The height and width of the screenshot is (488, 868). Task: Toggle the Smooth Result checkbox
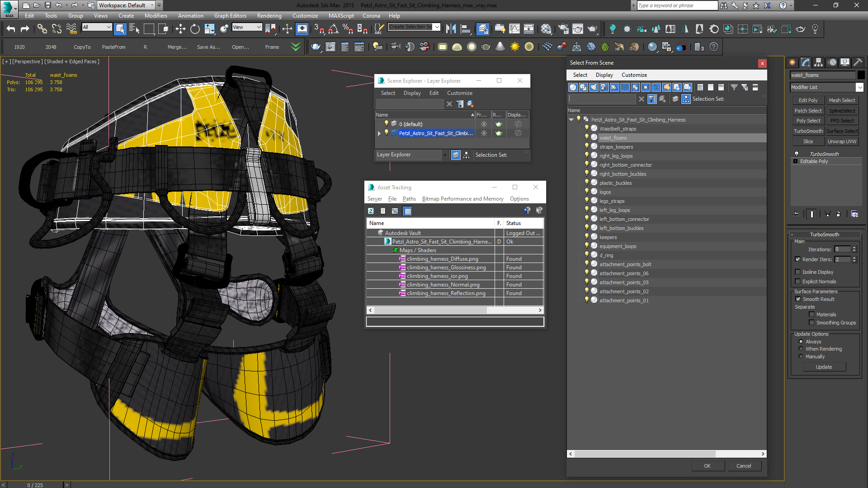(798, 299)
